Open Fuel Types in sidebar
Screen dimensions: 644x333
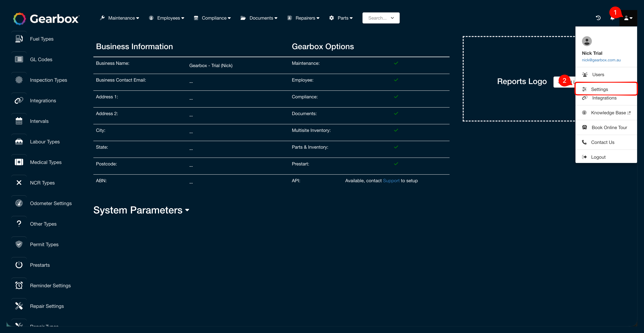tap(42, 39)
